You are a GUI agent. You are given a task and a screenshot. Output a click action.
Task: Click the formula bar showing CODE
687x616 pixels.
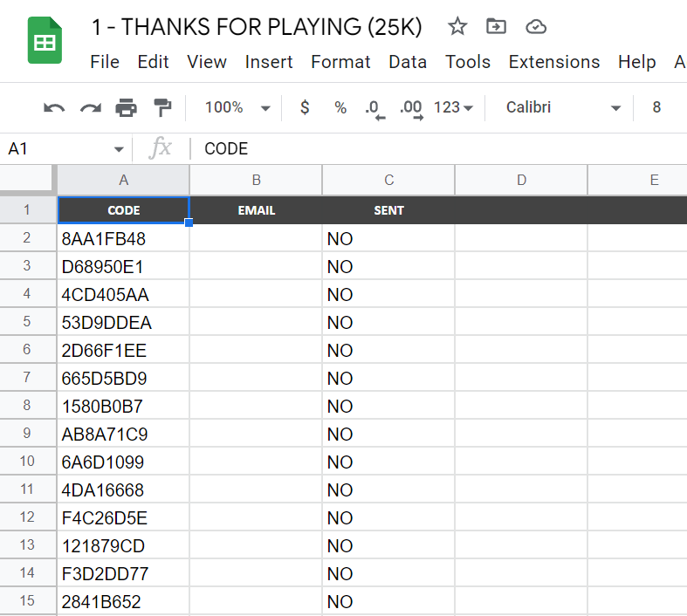click(438, 149)
